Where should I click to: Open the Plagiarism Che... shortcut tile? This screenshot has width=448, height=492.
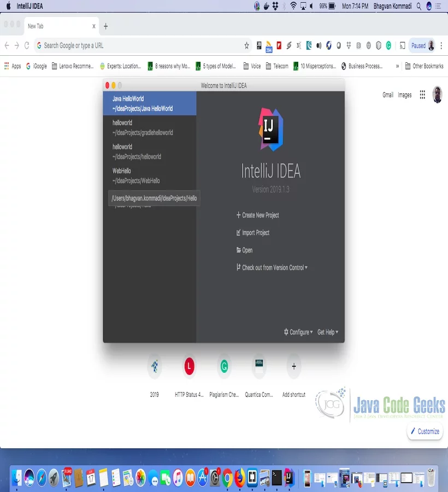[x=224, y=377]
